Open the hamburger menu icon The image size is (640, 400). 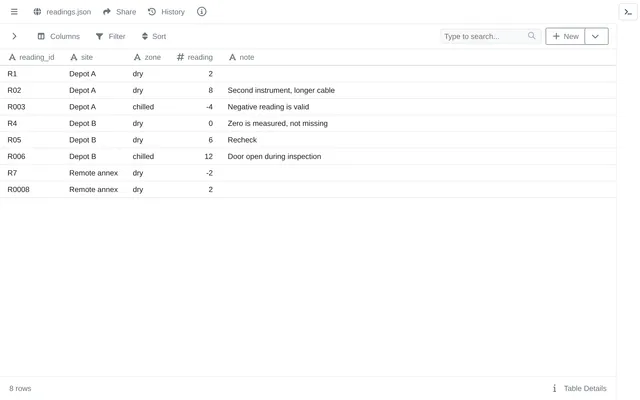14,12
